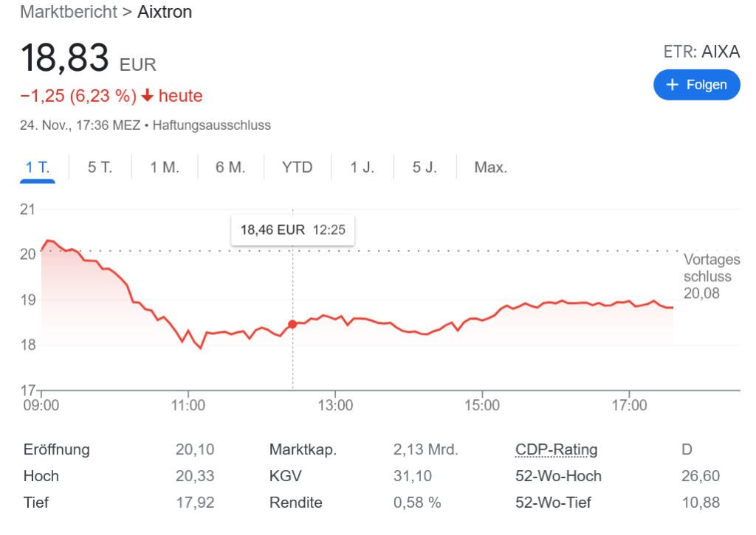756x535 pixels.
Task: Open the Haftungsausschluss disclaimer
Action: 211,125
